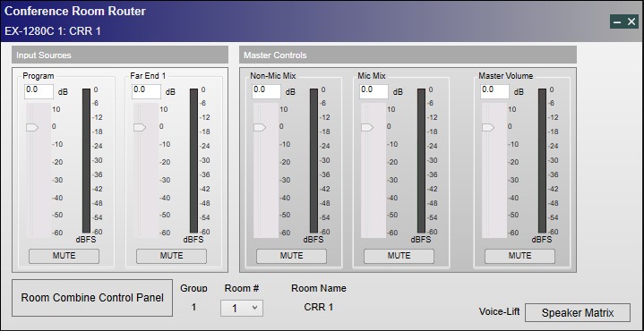The image size is (644, 331).
Task: Click the Master Controls section header
Action: 408,55
